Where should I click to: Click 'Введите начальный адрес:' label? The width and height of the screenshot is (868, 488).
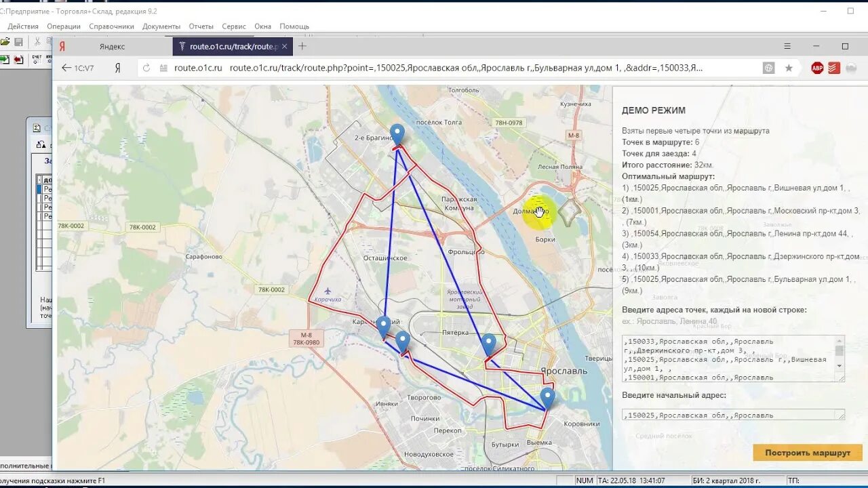coord(674,395)
